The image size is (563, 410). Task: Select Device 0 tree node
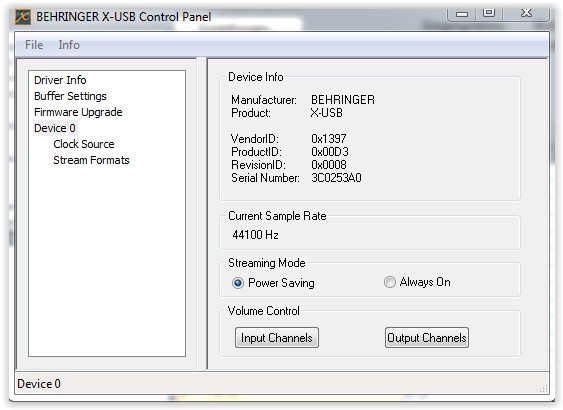55,128
